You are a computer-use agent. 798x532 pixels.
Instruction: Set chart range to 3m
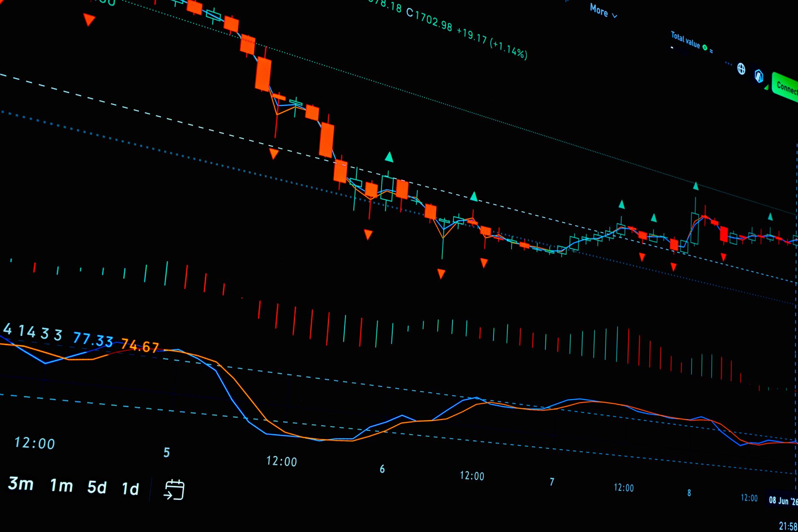20,484
